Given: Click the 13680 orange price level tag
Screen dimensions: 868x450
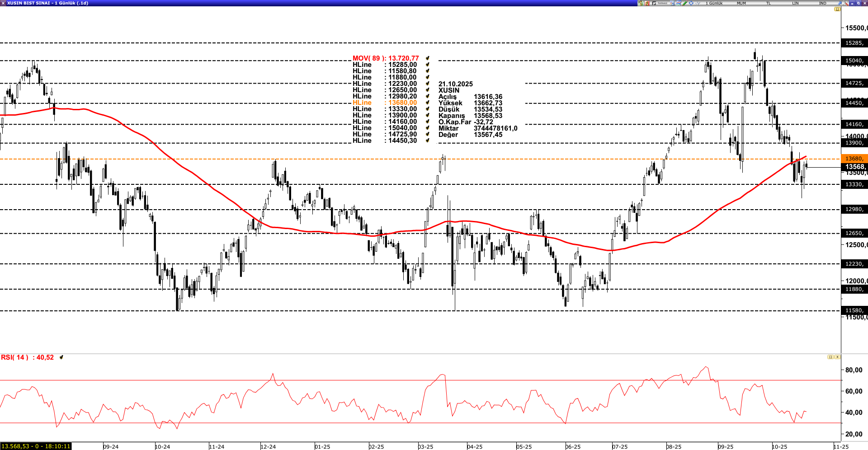Looking at the screenshot, I should click(x=854, y=159).
